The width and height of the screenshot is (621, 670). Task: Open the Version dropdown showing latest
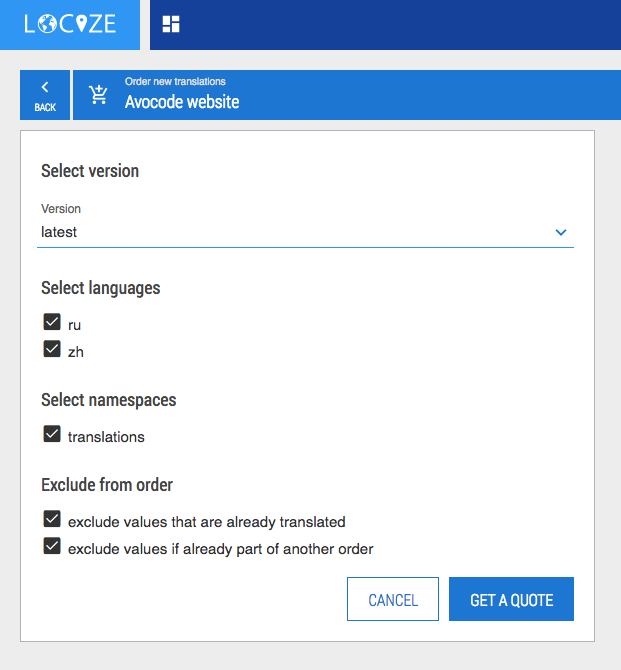tap(305, 232)
